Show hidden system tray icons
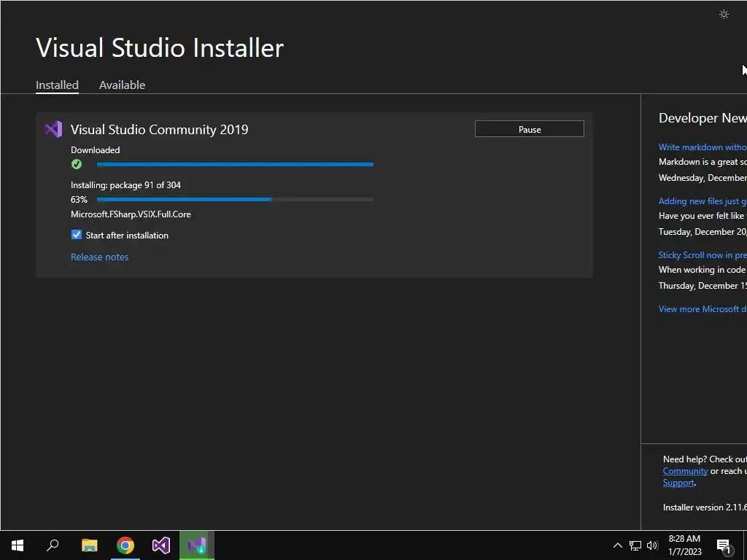 [617, 545]
